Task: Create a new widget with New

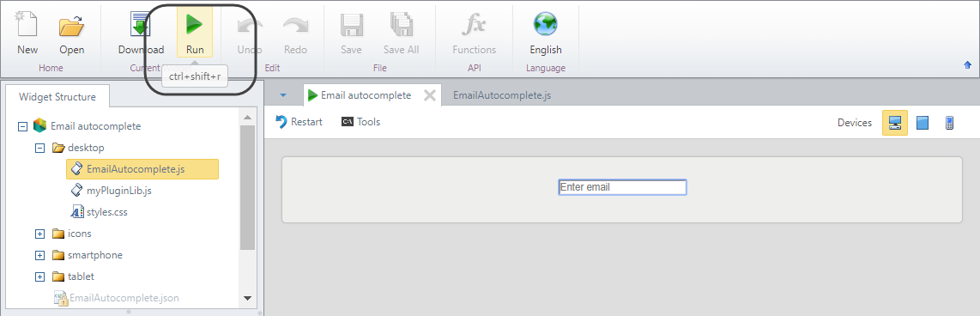Action: tap(27, 33)
